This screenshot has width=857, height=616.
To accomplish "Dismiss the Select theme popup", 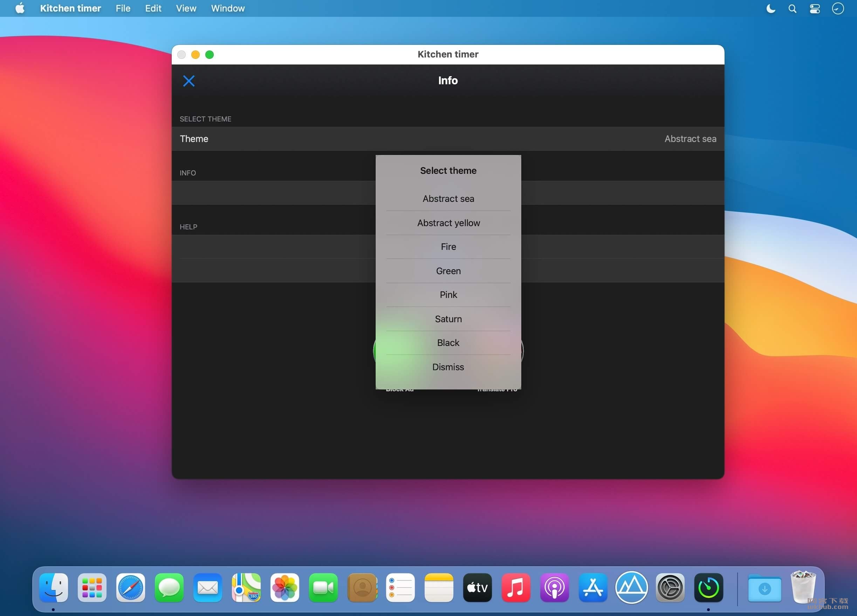I will (x=448, y=367).
